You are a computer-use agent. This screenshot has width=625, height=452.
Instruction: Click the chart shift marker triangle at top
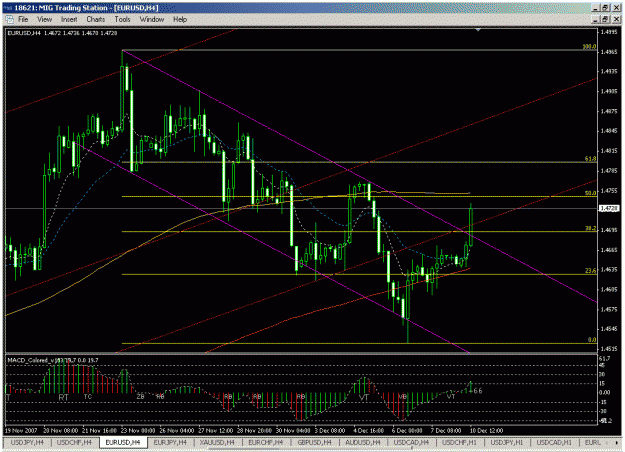(478, 30)
